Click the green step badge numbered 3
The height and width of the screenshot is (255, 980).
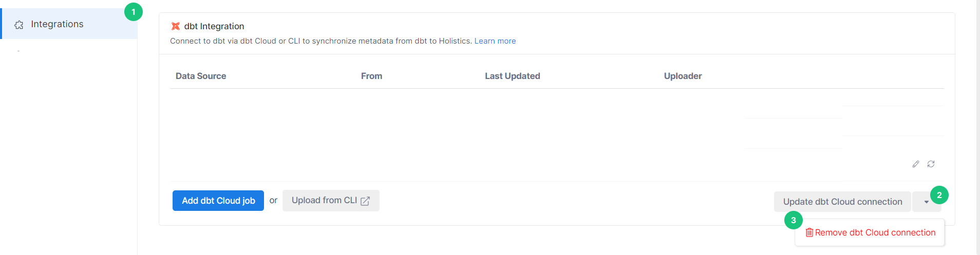pos(794,220)
